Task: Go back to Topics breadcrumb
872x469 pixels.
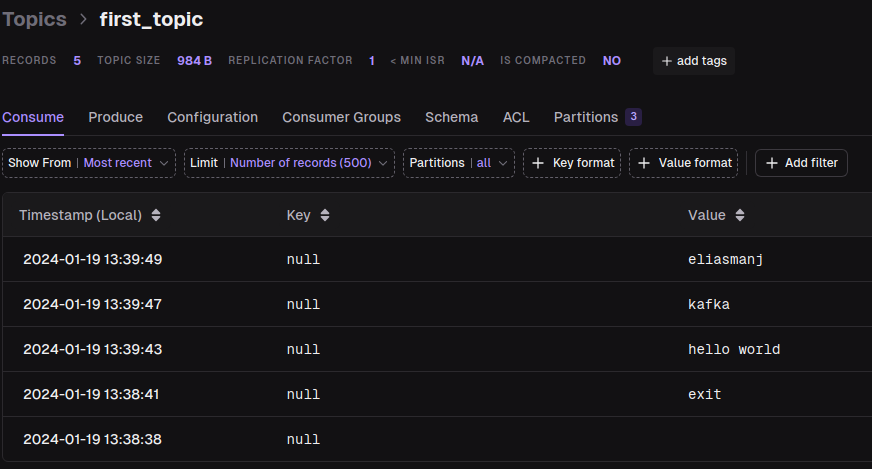Action: [x=34, y=19]
